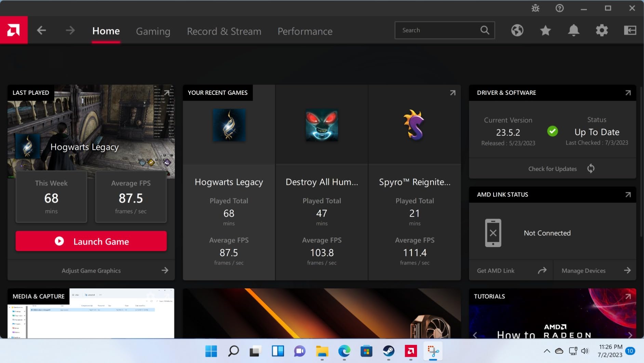Open Windows taskbar search
644x363 pixels.
233,351
